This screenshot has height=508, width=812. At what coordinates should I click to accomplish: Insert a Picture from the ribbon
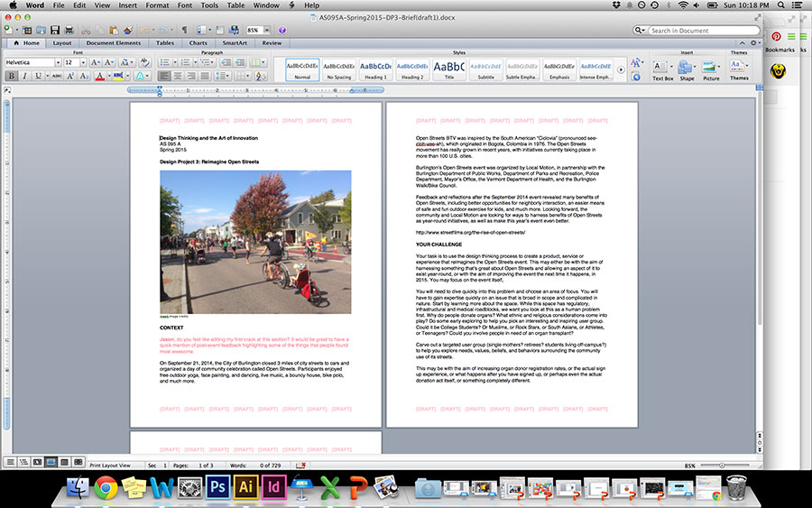[711, 70]
